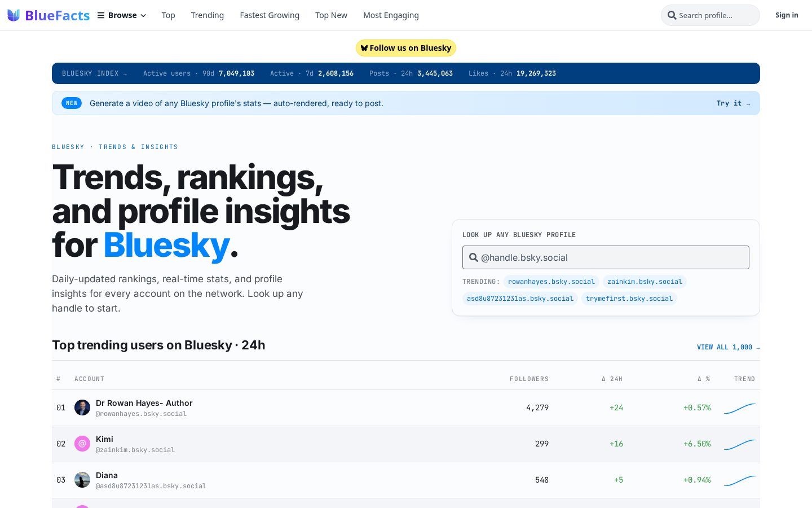The width and height of the screenshot is (812, 508).
Task: Click the 19,269,323 likes value
Action: [x=536, y=73]
